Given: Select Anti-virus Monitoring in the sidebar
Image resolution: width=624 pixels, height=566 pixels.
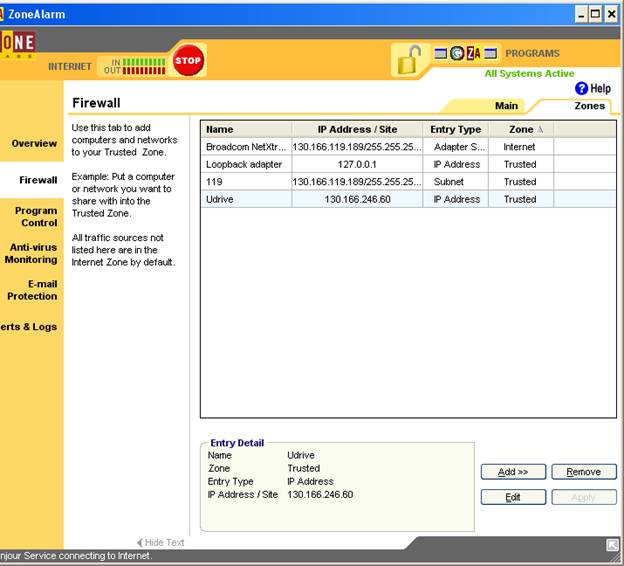Looking at the screenshot, I should point(33,253).
